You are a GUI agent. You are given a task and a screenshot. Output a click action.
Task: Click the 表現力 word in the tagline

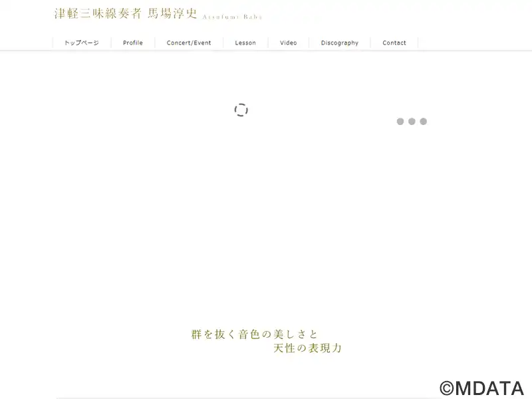[x=325, y=348]
